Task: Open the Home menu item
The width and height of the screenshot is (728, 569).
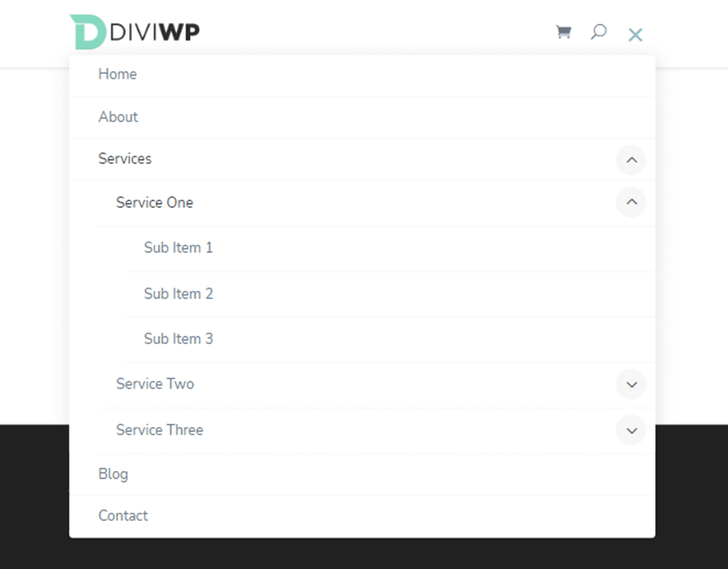Action: [118, 74]
